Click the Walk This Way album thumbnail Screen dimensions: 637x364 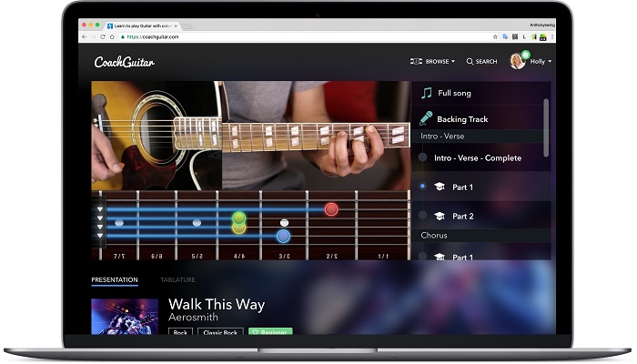[125, 317]
